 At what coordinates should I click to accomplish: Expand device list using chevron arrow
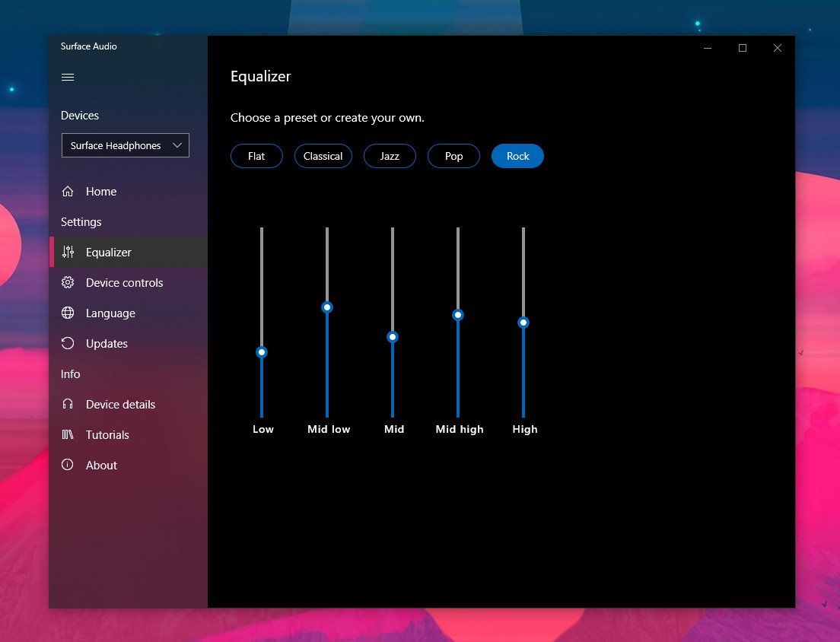click(177, 145)
